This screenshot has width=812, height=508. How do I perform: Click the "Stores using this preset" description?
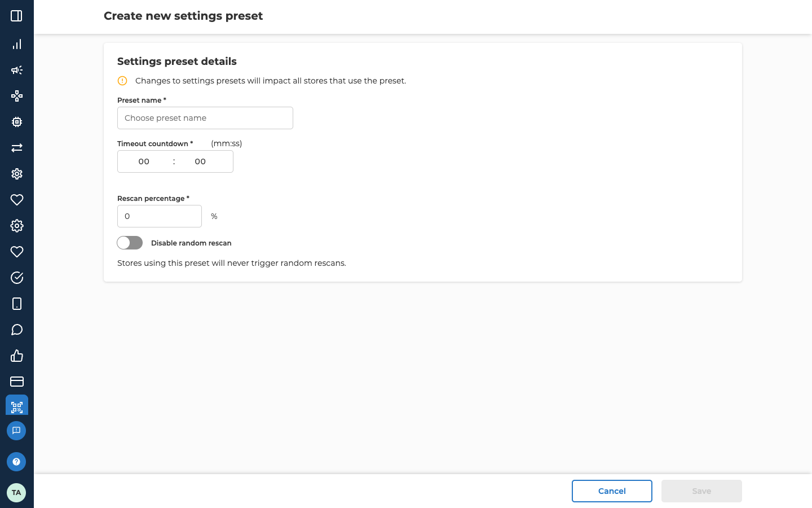[x=232, y=263]
